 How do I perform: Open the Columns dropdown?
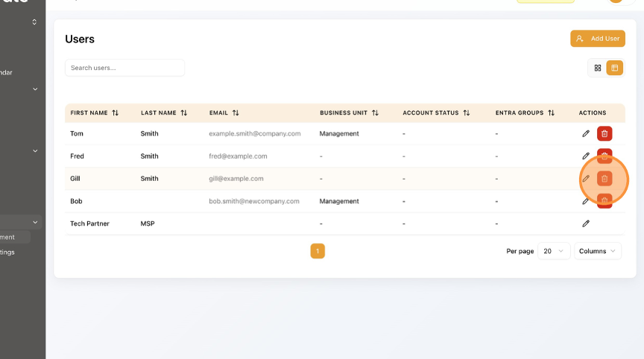pos(599,251)
